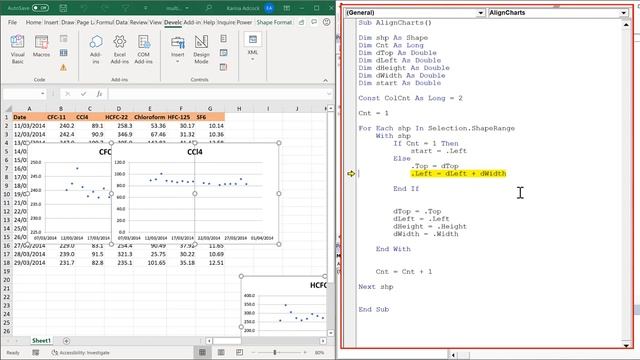The width and height of the screenshot is (640, 360).
Task: Open Customize Quick Access Toolbar dropdown
Action: 145,8
